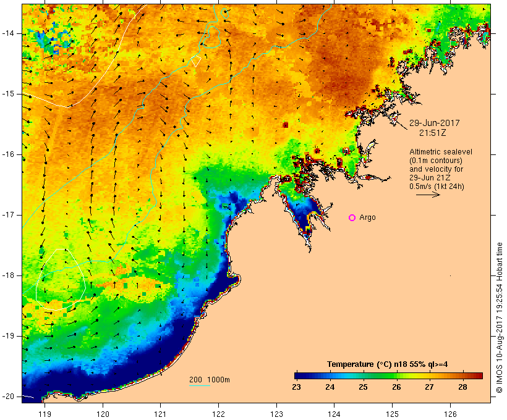Click latitude label -18
This screenshot has width=507, height=420.
pyautogui.click(x=9, y=275)
